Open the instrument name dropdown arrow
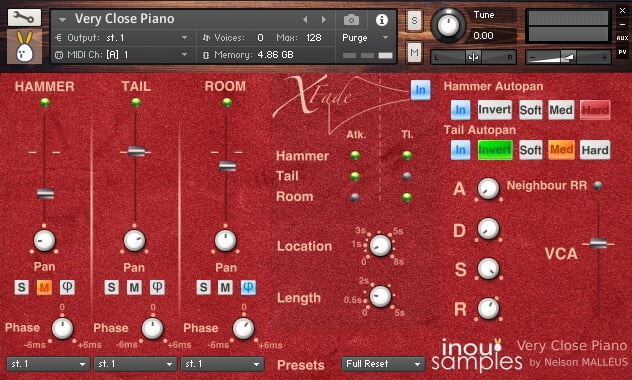 pyautogui.click(x=62, y=19)
